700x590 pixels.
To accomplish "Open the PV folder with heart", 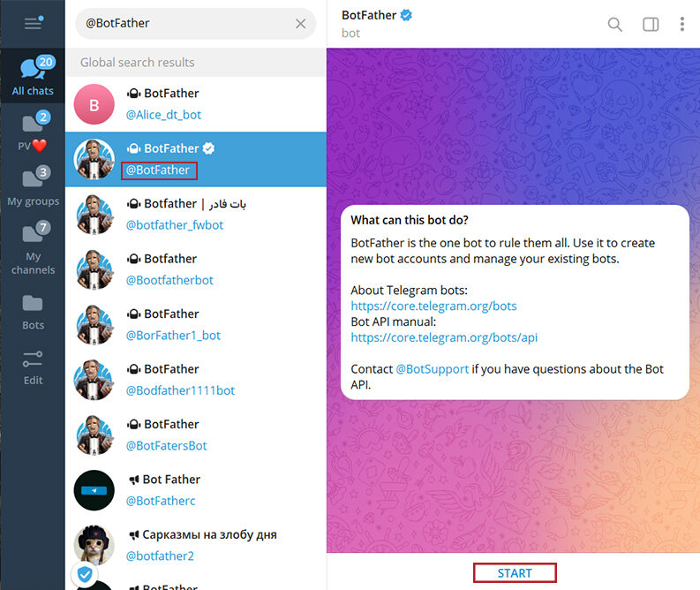I will [33, 132].
